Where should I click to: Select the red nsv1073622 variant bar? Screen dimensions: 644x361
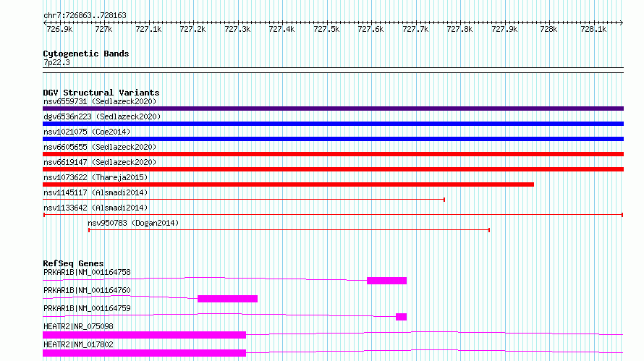288,184
